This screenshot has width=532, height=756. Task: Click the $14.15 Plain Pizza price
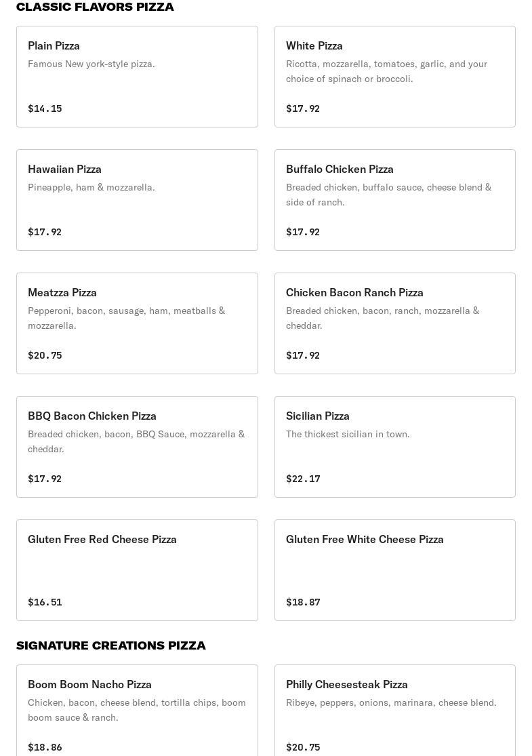click(45, 108)
